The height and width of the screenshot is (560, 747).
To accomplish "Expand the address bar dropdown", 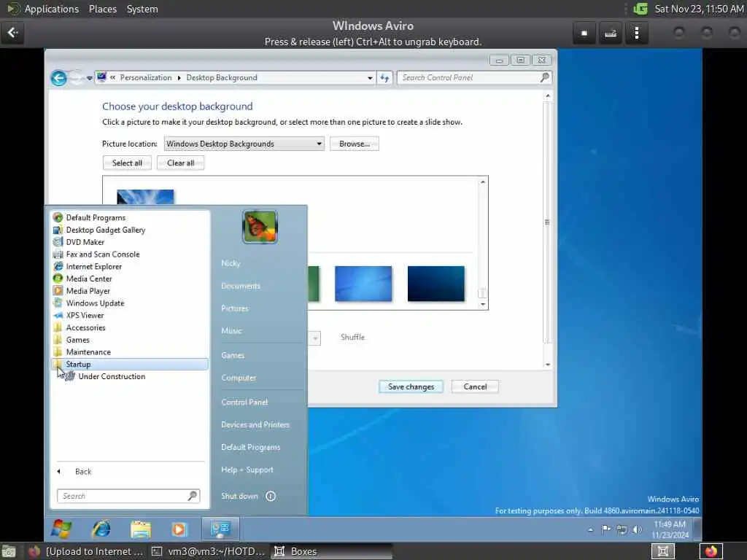I will (370, 77).
